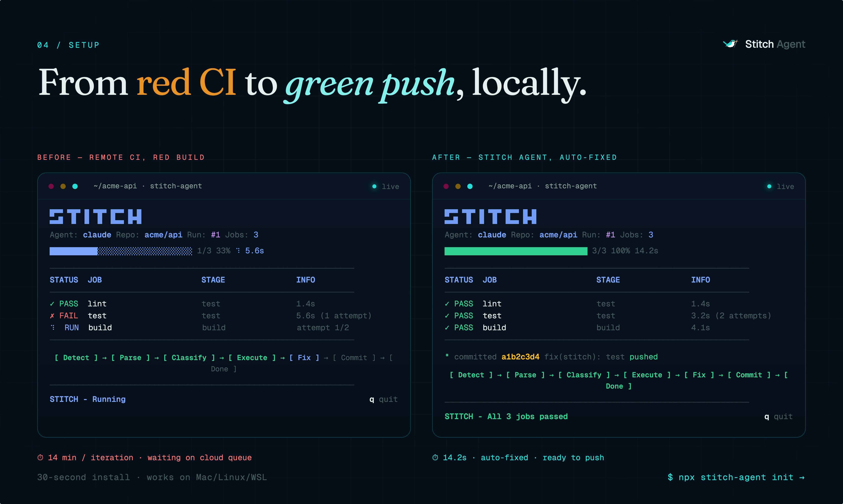This screenshot has height=504, width=843.
Task: Click the spinner icon before 5.6s timer
Action: tap(238, 251)
